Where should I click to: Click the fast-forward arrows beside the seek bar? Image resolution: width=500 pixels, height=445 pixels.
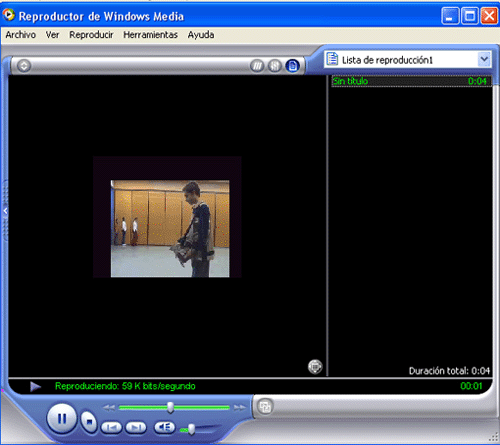(x=240, y=407)
